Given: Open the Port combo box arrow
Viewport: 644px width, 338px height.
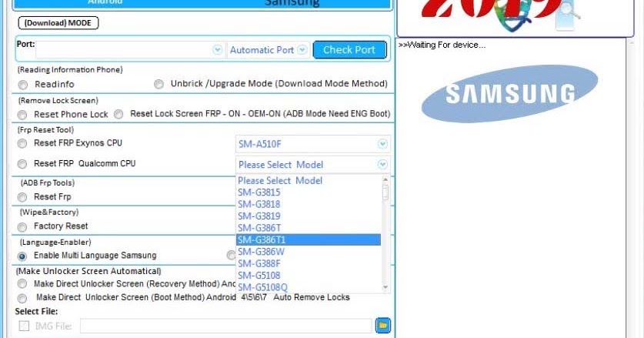Looking at the screenshot, I should 217,50.
